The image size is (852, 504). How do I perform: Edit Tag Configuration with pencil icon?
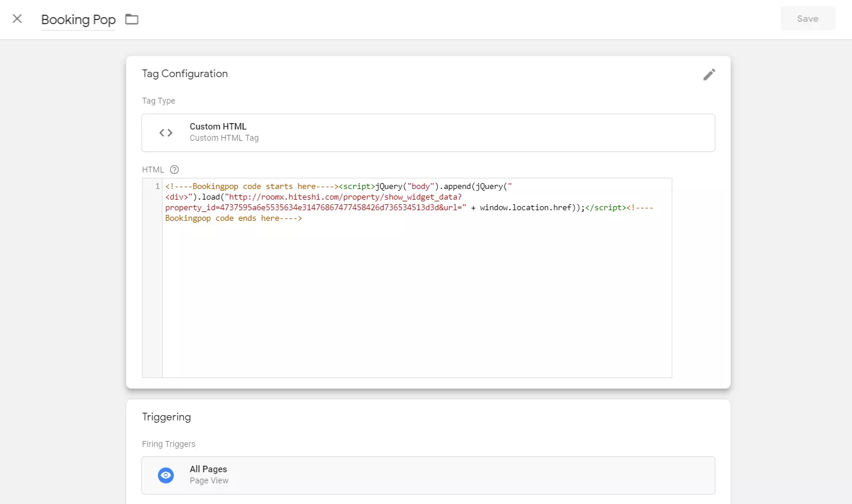709,74
